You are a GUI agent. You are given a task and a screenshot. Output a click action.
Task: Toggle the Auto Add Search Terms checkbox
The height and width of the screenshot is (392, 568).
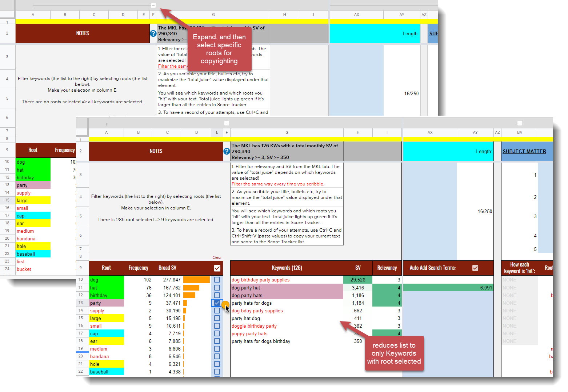click(475, 268)
